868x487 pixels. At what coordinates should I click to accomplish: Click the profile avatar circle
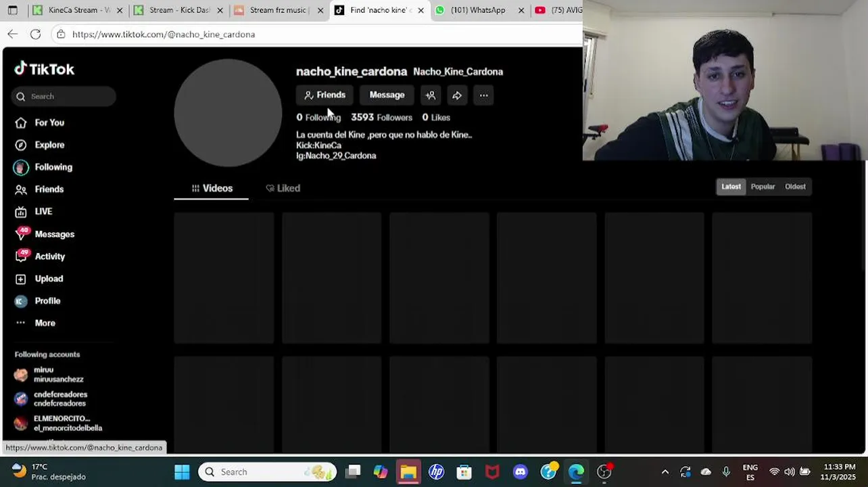(228, 113)
